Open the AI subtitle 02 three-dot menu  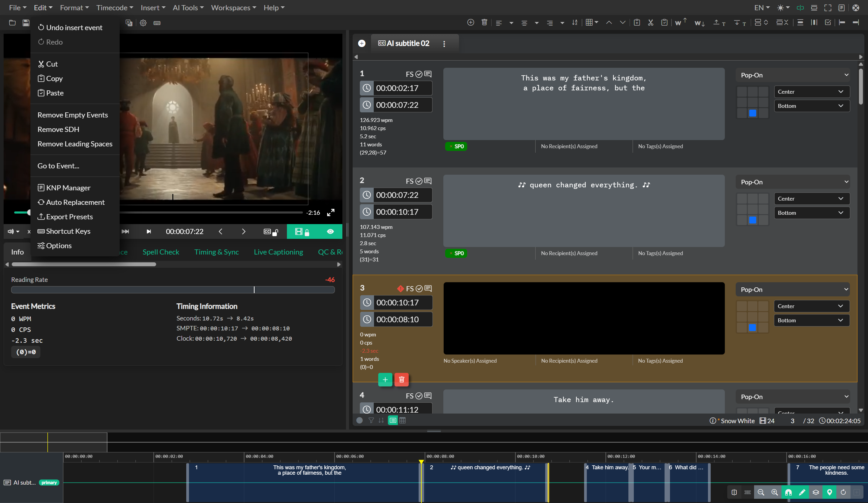pos(444,44)
